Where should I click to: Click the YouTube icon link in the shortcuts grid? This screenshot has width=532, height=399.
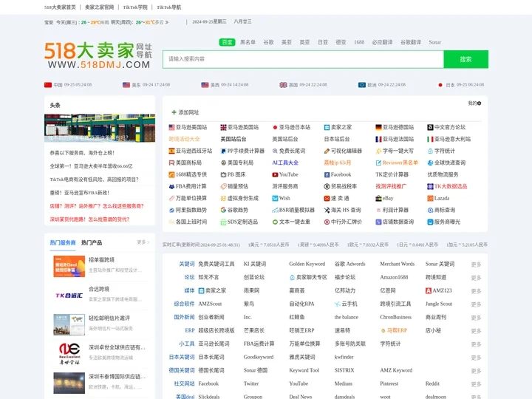click(x=285, y=174)
